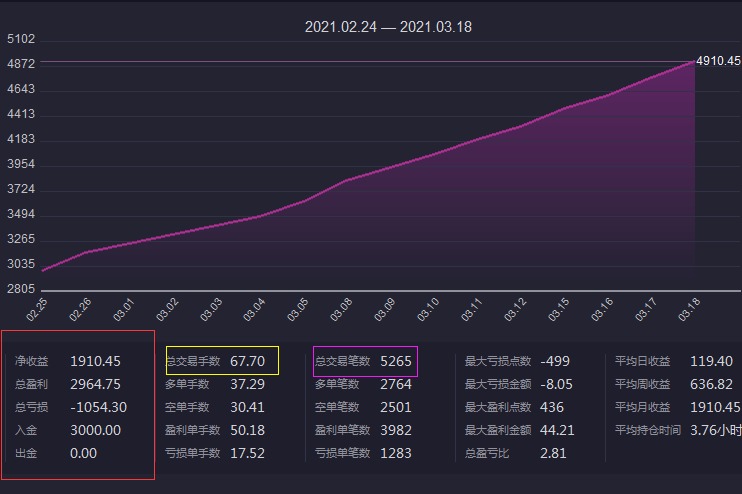Click the 平均持仓时间 label
This screenshot has height=494, width=742.
(x=648, y=430)
